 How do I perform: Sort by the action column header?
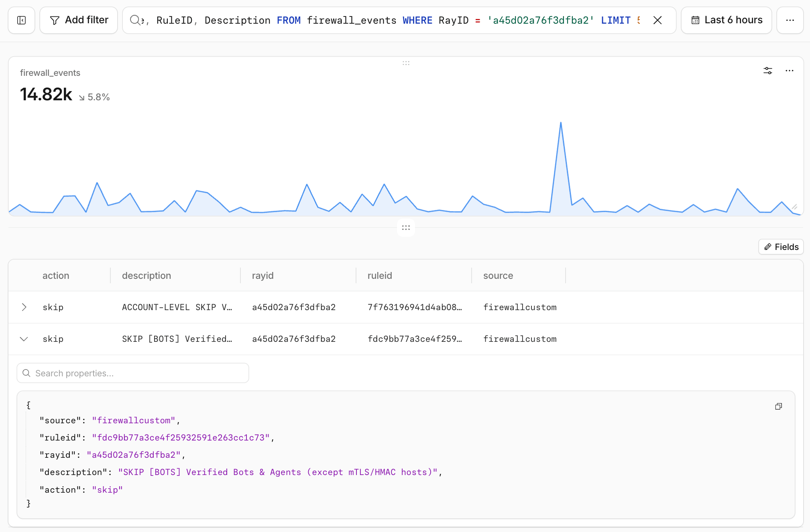point(56,276)
